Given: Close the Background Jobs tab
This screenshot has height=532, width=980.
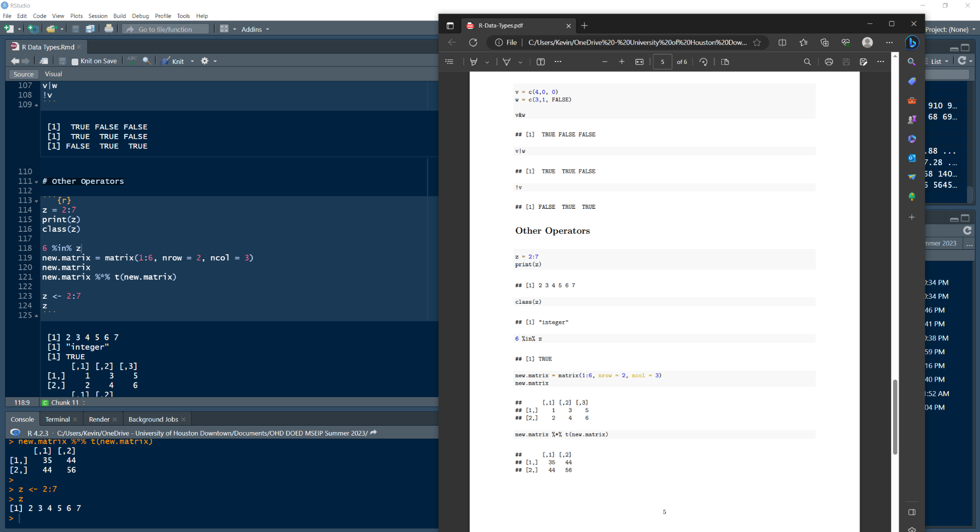Looking at the screenshot, I should 183,420.
